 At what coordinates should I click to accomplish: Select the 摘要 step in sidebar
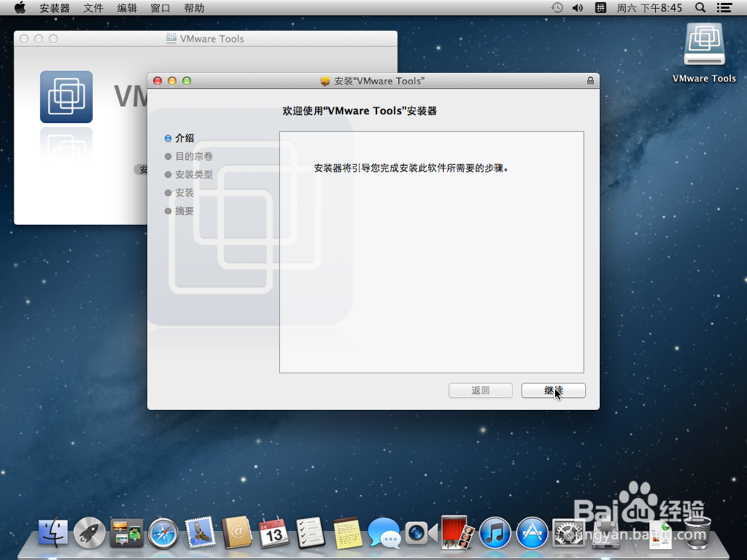[179, 211]
